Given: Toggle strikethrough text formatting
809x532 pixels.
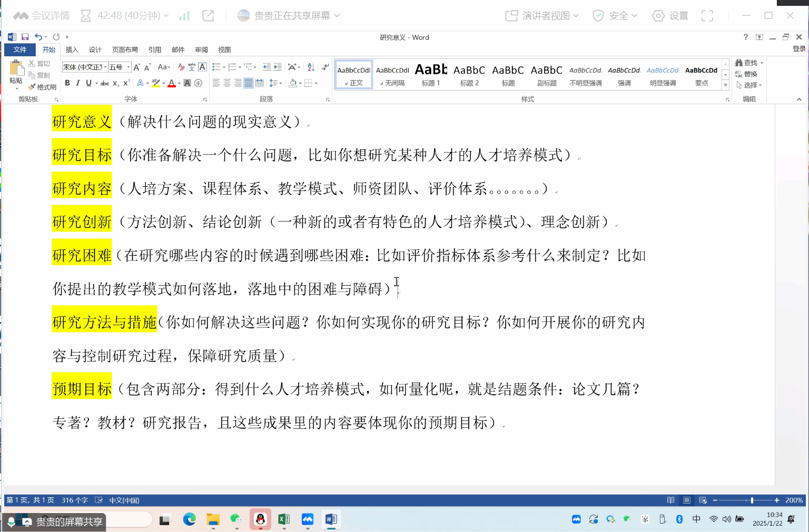Looking at the screenshot, I should tap(105, 83).
